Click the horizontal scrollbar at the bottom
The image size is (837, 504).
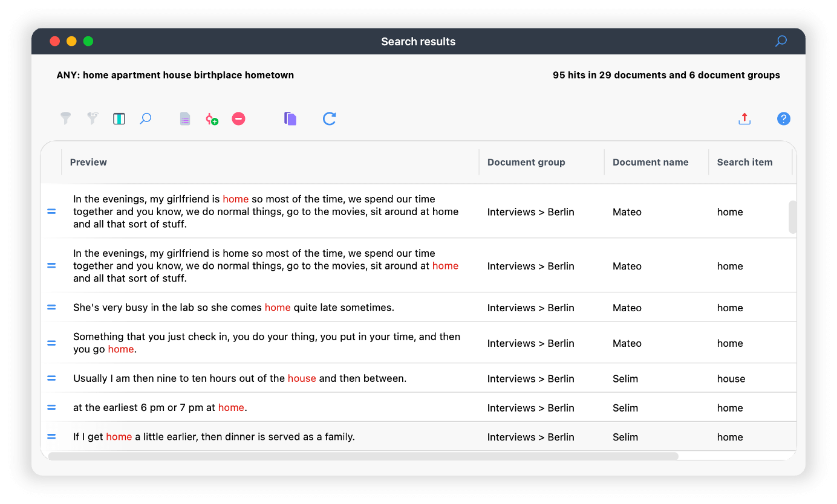pos(363,456)
